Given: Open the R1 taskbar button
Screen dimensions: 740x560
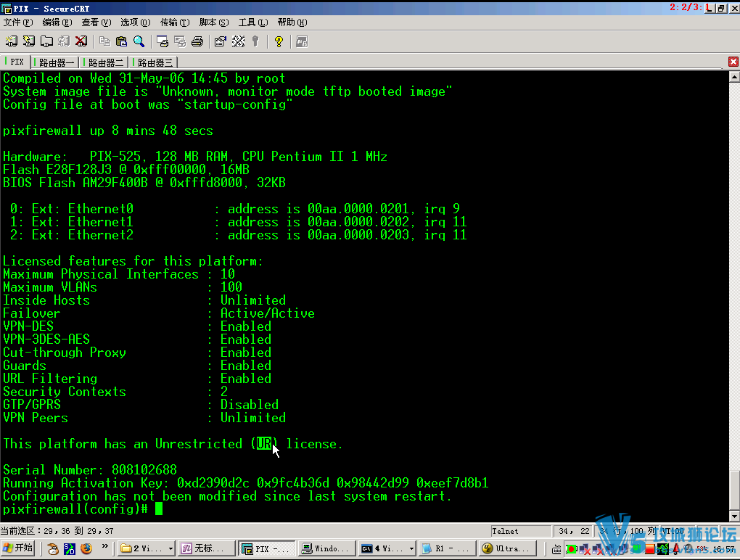Looking at the screenshot, I should point(448,548).
